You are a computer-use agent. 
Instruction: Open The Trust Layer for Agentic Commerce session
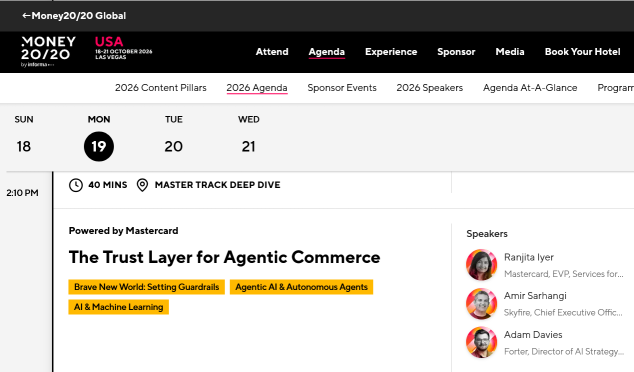pos(224,258)
